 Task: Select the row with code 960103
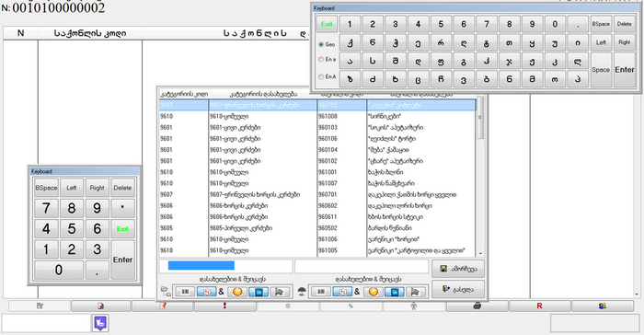[317, 127]
